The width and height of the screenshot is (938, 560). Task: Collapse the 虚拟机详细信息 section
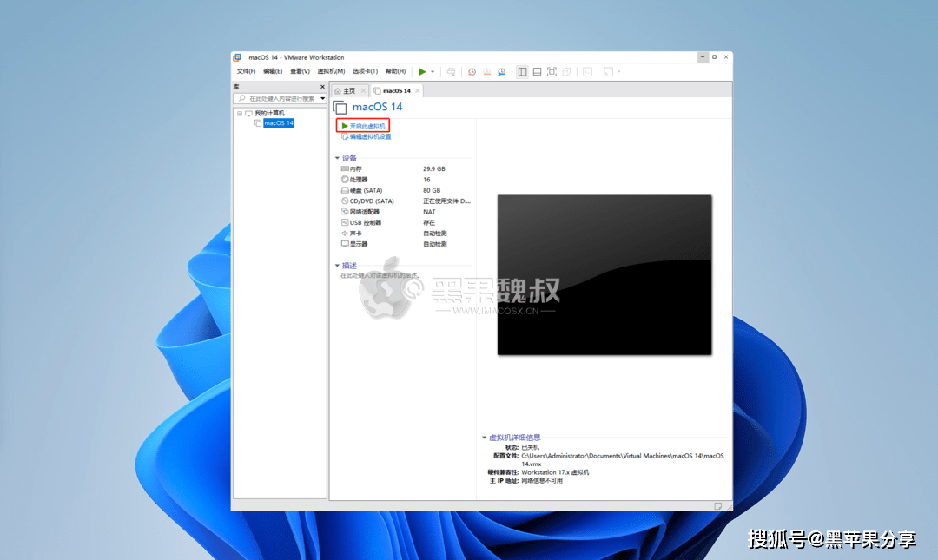[485, 438]
